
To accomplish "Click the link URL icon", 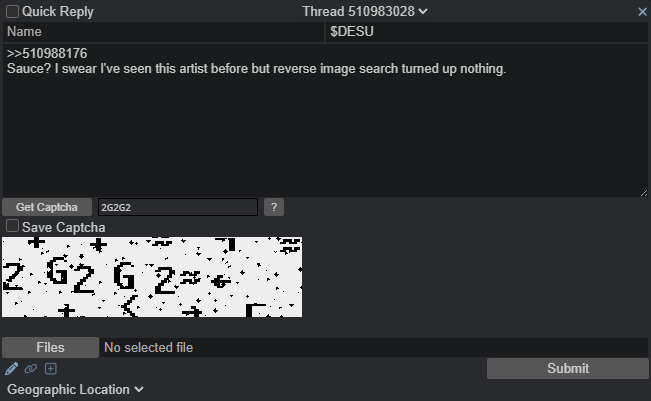I will [x=31, y=369].
